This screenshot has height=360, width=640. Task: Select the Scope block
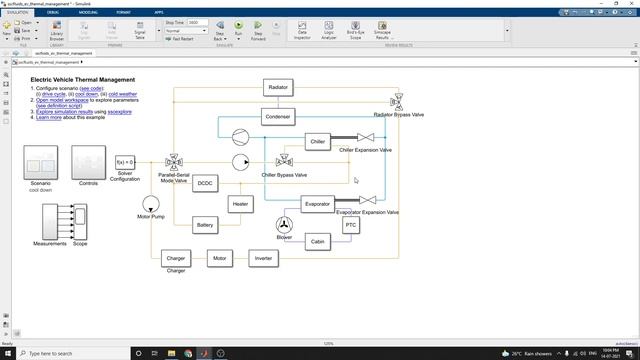tap(80, 222)
